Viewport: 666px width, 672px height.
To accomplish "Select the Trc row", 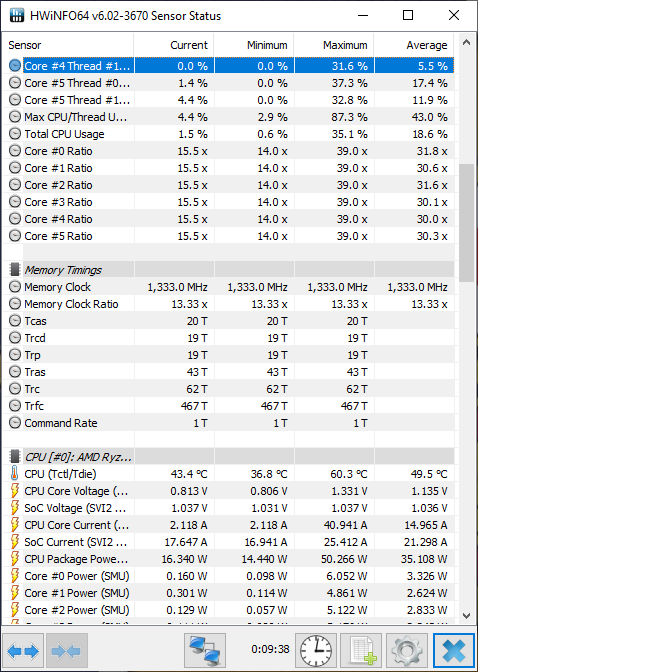I will 229,389.
